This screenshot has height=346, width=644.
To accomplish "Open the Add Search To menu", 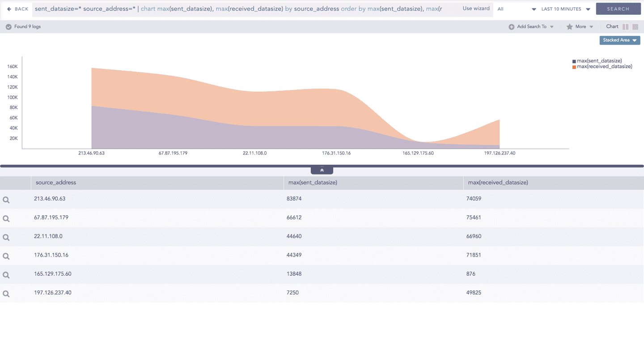I will 531,27.
